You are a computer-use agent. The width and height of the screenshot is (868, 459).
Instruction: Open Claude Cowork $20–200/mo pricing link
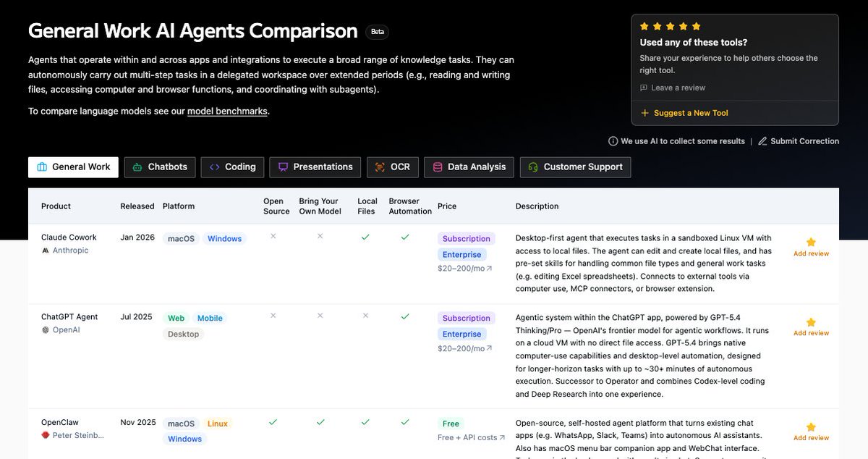pyautogui.click(x=464, y=269)
